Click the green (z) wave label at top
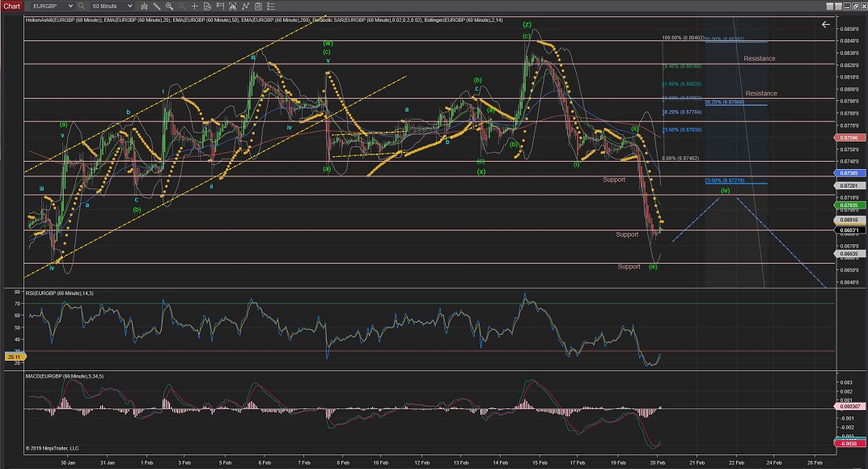868x469 pixels. click(x=527, y=25)
